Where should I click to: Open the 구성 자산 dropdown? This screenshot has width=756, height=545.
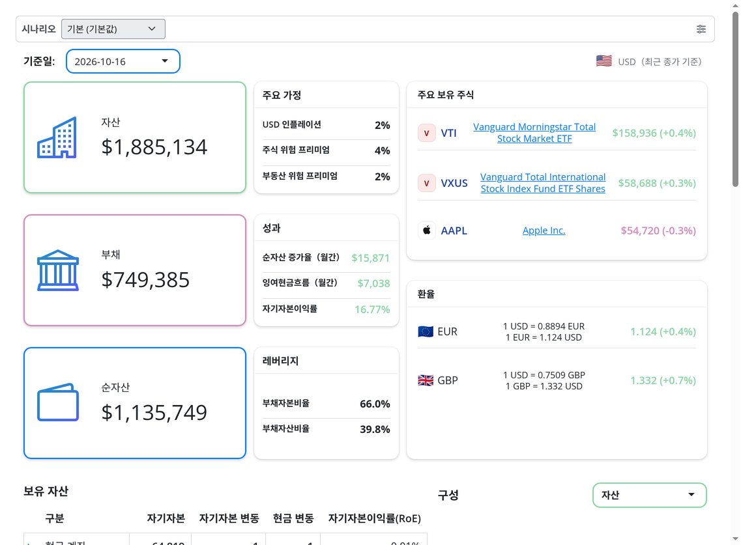click(x=650, y=495)
